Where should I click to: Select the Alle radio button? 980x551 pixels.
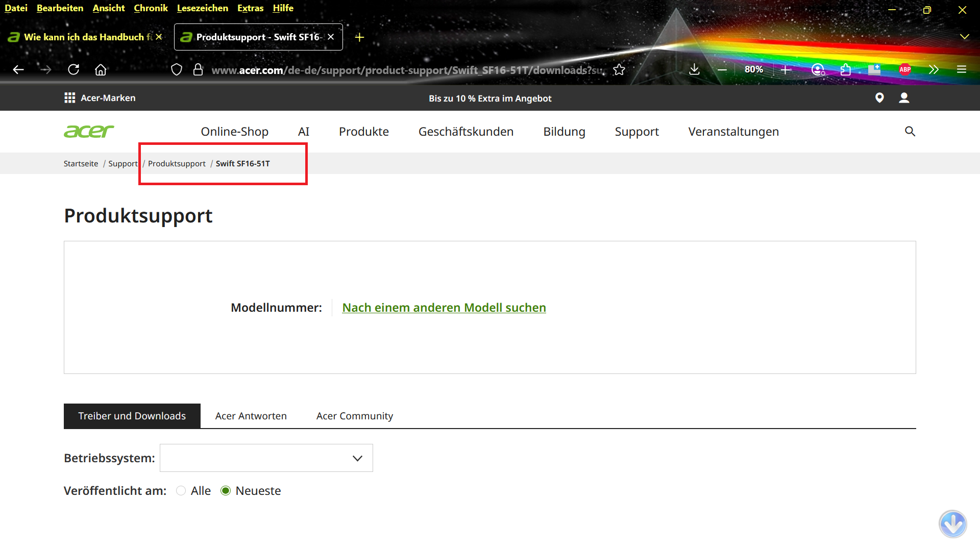[181, 491]
